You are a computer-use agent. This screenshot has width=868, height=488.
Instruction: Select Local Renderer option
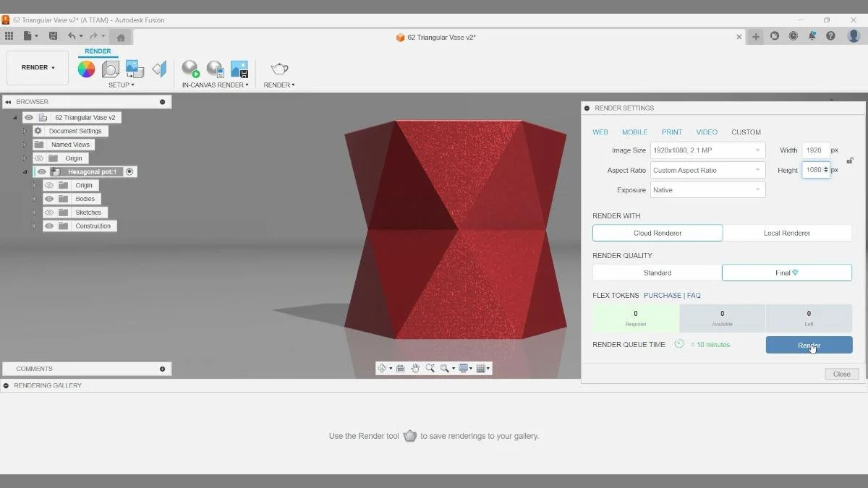point(786,233)
